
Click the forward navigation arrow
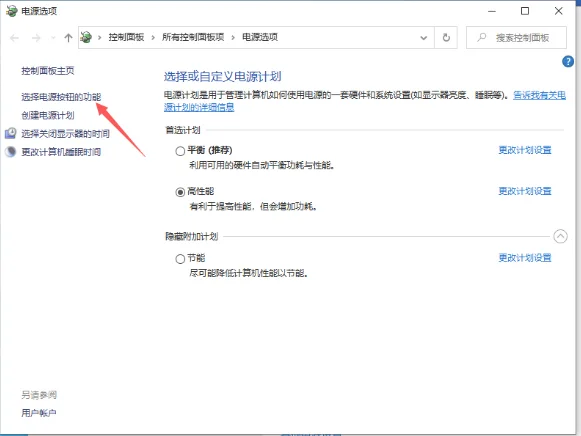pyautogui.click(x=36, y=38)
